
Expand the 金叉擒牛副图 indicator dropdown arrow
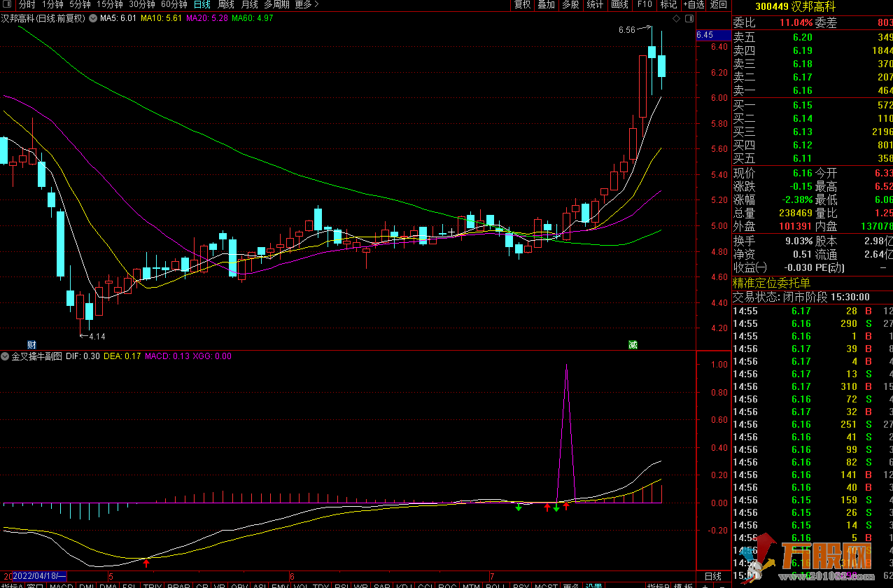point(6,356)
